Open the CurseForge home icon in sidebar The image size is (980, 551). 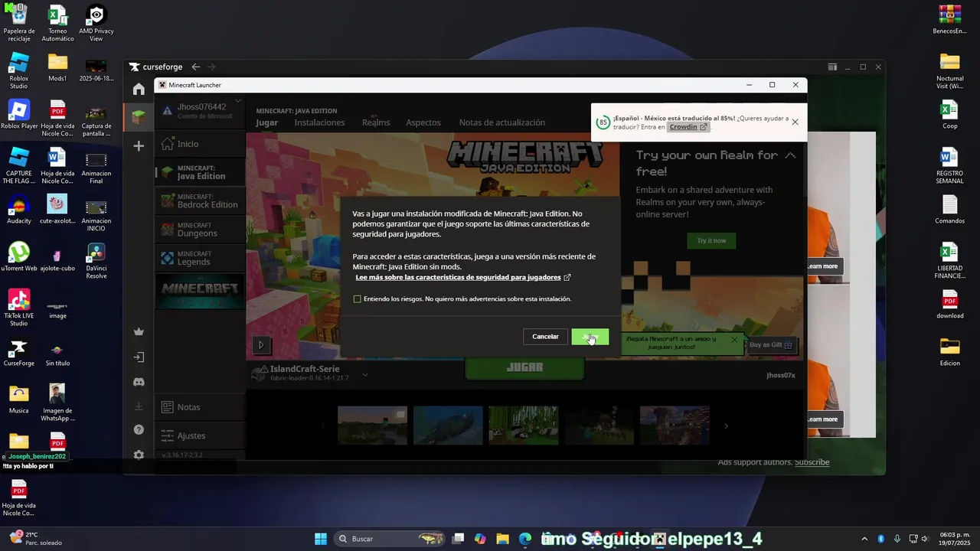(x=139, y=90)
